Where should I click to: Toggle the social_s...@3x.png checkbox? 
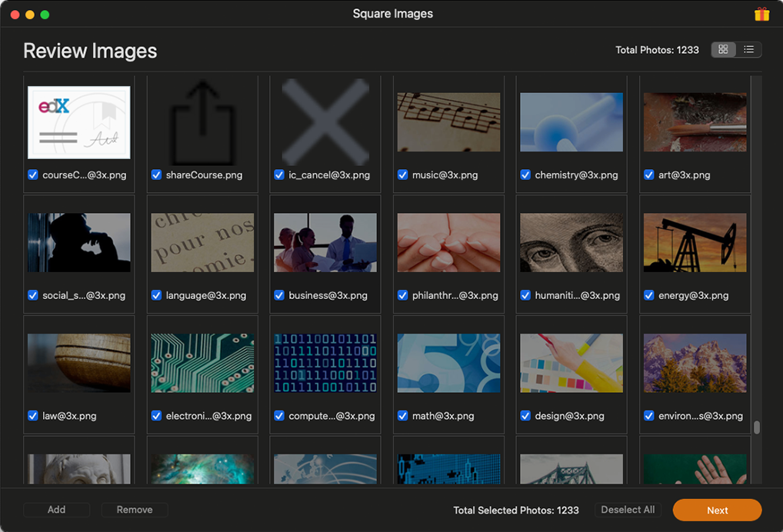(x=33, y=295)
